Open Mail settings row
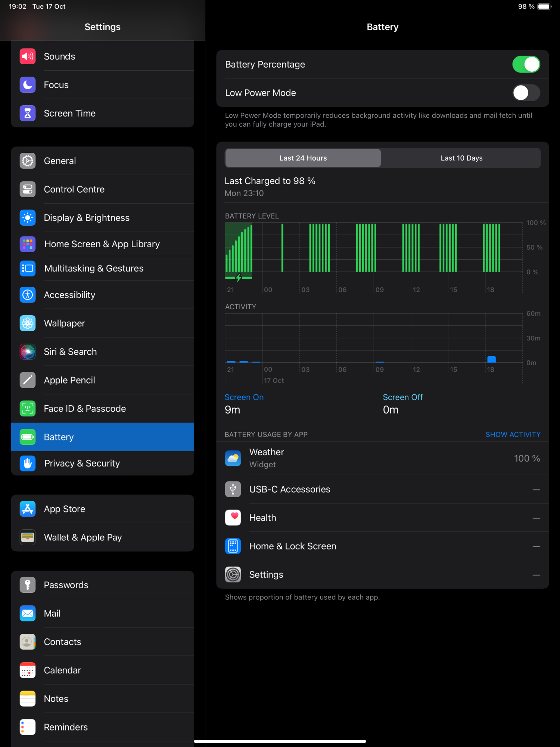This screenshot has height=747, width=560. tap(103, 613)
